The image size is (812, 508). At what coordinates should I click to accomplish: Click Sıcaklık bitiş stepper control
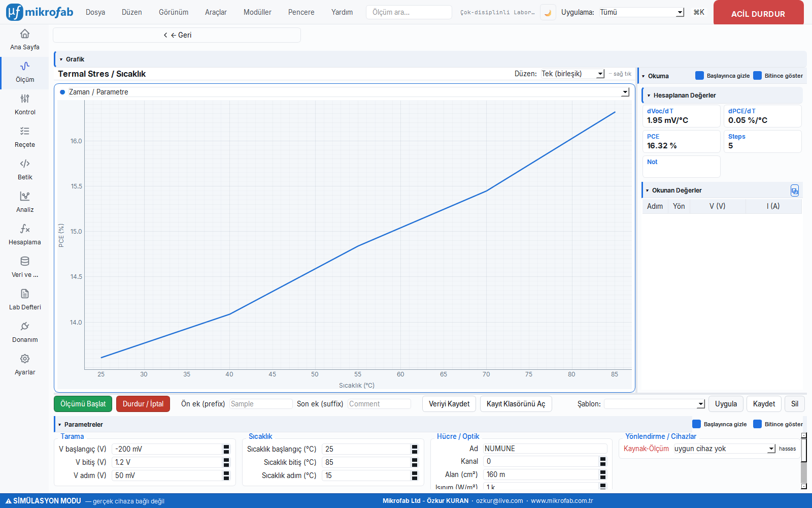(x=415, y=462)
